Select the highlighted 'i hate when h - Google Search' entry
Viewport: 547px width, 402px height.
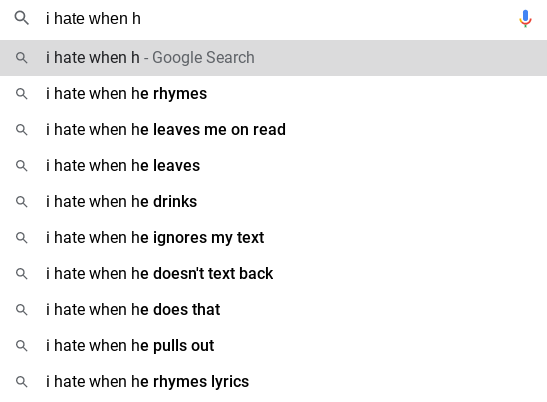click(x=274, y=58)
